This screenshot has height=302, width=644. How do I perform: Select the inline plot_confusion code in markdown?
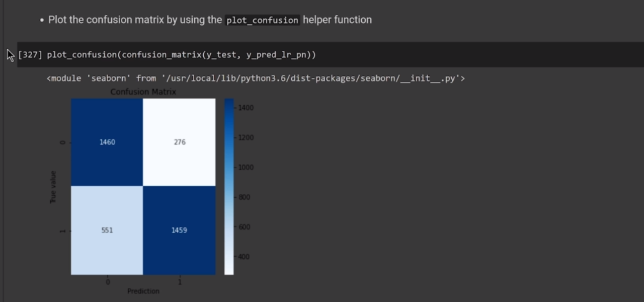point(262,20)
